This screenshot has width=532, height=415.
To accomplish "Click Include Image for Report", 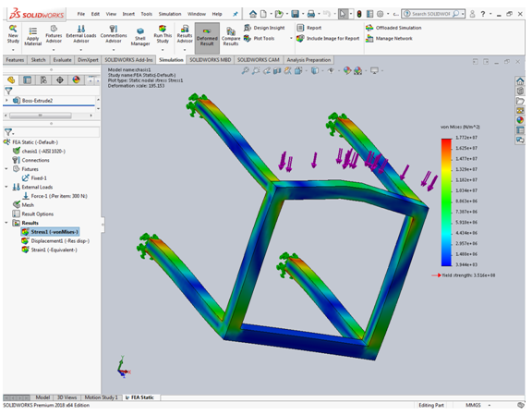I will click(x=328, y=39).
